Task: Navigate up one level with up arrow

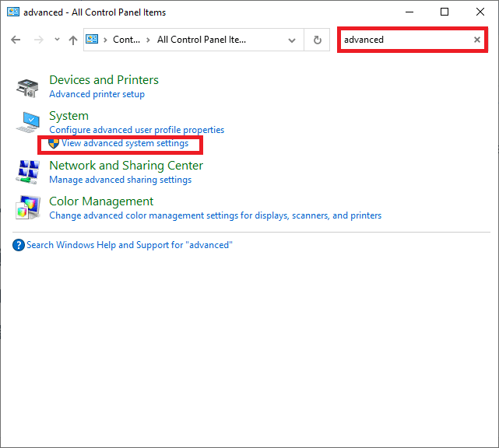Action: coord(73,40)
